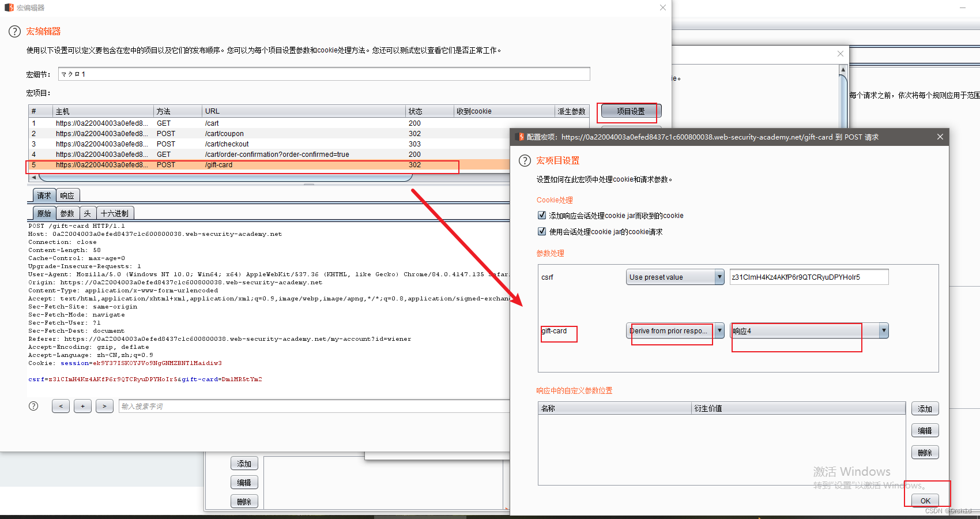This screenshot has width=980, height=519.
Task: Open the csrf Use preset value dropdown
Action: (675, 277)
